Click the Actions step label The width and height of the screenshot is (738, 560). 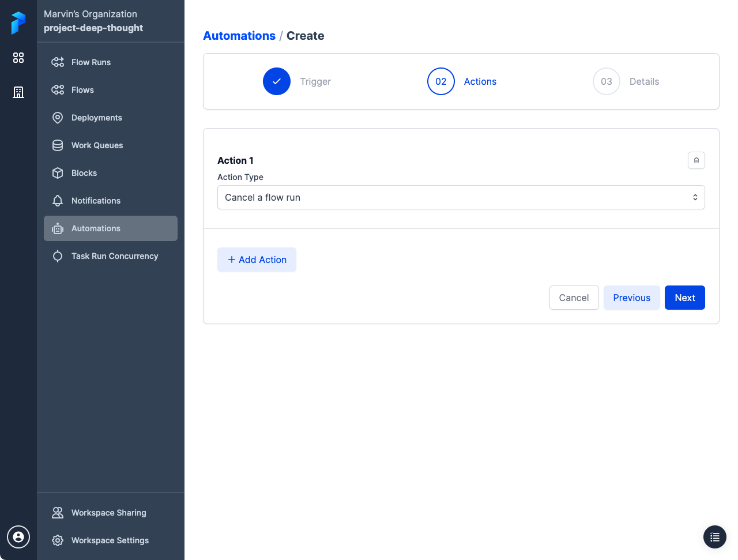click(x=480, y=81)
